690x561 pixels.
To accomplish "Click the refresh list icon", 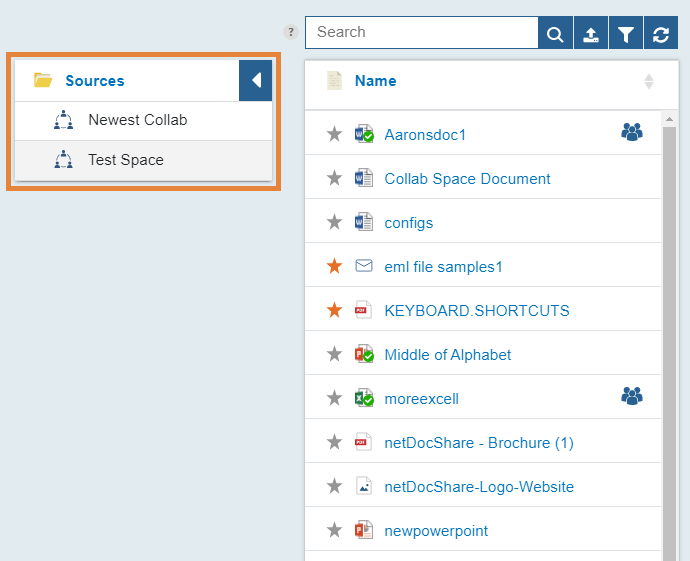I will [661, 33].
